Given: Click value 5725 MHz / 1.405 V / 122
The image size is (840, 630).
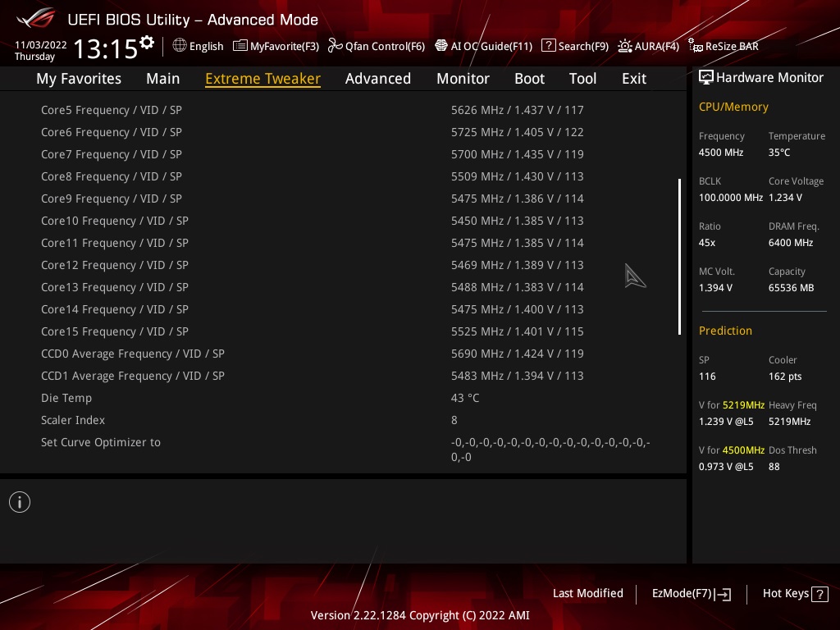Looking at the screenshot, I should click(x=517, y=132).
